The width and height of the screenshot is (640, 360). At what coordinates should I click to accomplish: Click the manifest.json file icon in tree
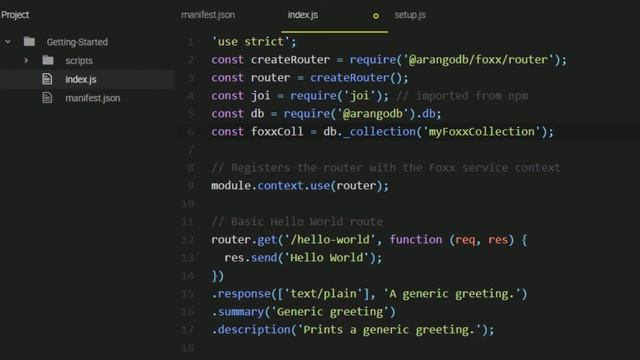point(47,98)
